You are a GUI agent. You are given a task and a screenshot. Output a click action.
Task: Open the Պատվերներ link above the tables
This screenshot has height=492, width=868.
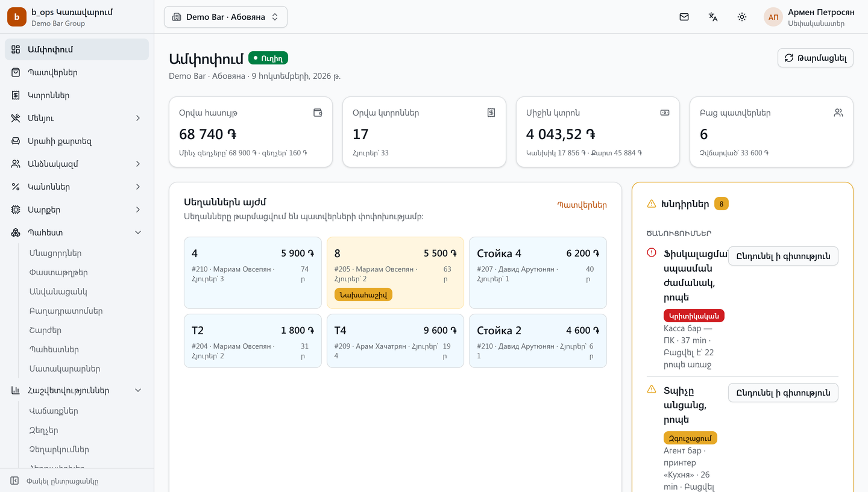click(x=582, y=205)
